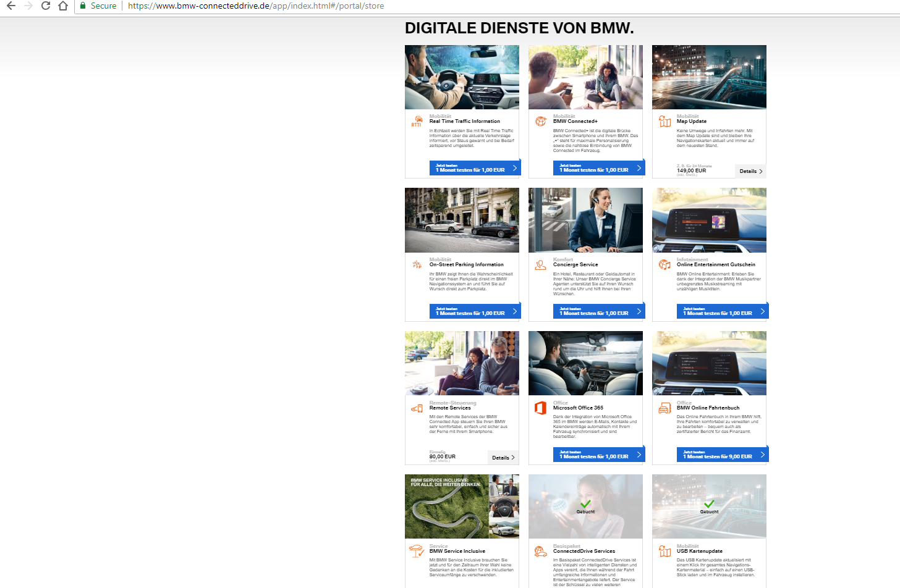The width and height of the screenshot is (900, 588).
Task: Click the booked ConnectedDrive Services tile
Action: (585, 506)
